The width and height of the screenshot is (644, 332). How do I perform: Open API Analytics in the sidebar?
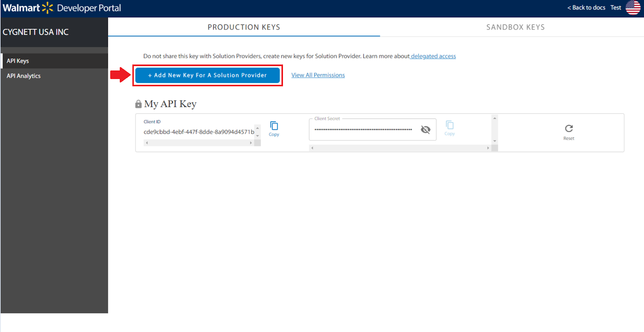click(54, 76)
